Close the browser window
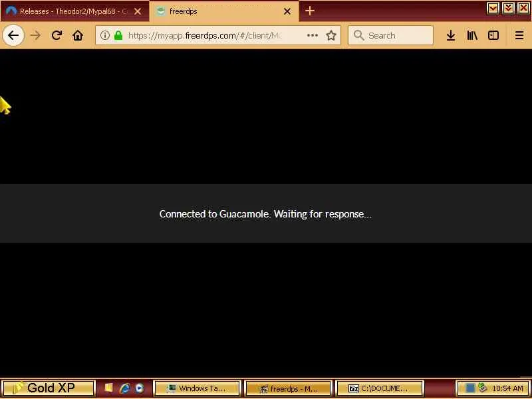The image size is (532, 399). tap(523, 8)
